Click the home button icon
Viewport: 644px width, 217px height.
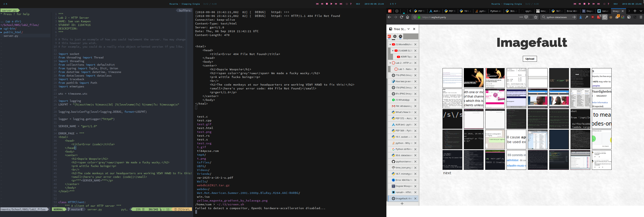[x=408, y=17]
